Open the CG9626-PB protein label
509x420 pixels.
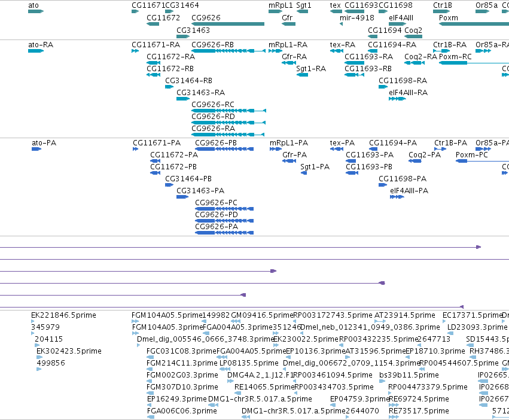click(x=216, y=142)
